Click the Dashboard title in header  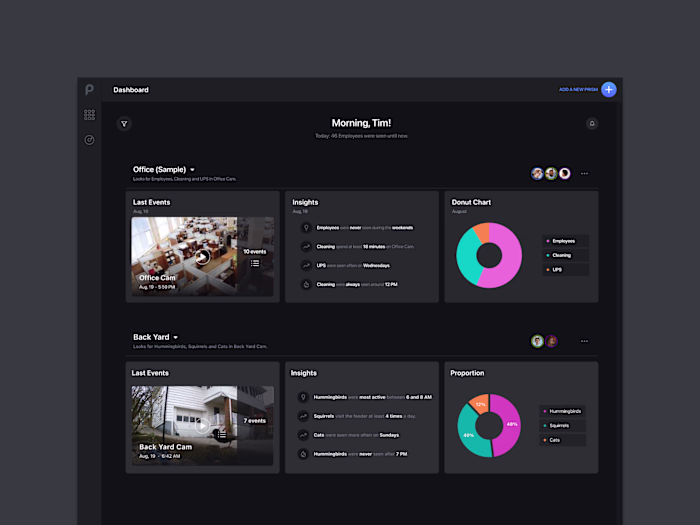131,90
